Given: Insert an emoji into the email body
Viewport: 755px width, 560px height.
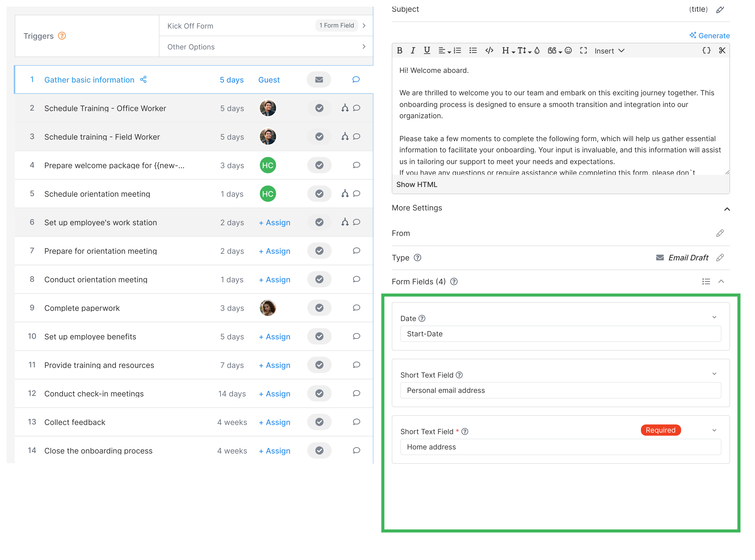Looking at the screenshot, I should tap(568, 50).
